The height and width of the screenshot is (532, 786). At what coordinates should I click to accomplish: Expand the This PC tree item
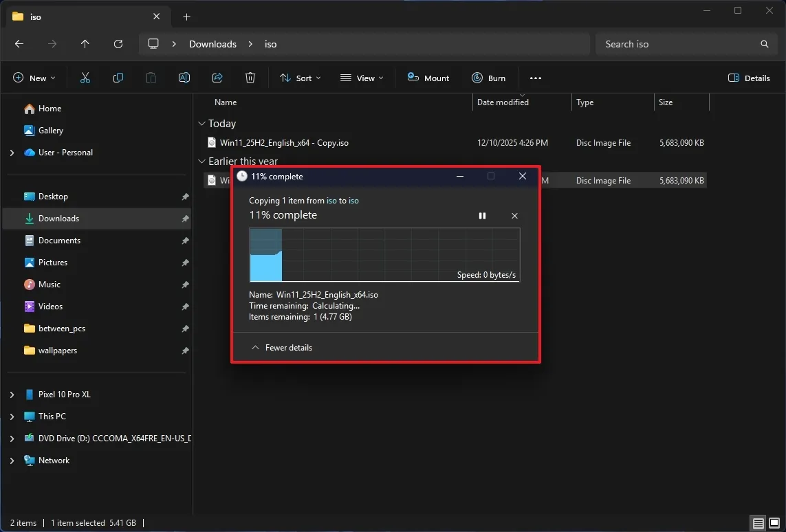(12, 416)
